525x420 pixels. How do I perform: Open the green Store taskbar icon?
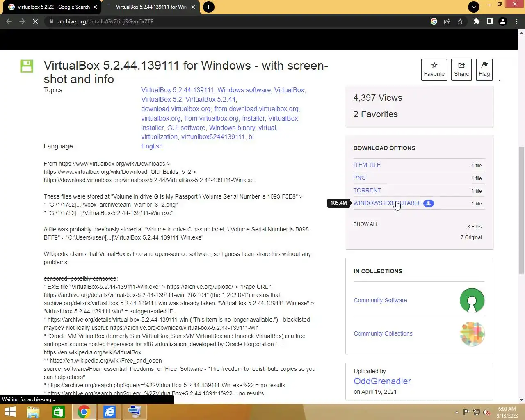[59, 412]
